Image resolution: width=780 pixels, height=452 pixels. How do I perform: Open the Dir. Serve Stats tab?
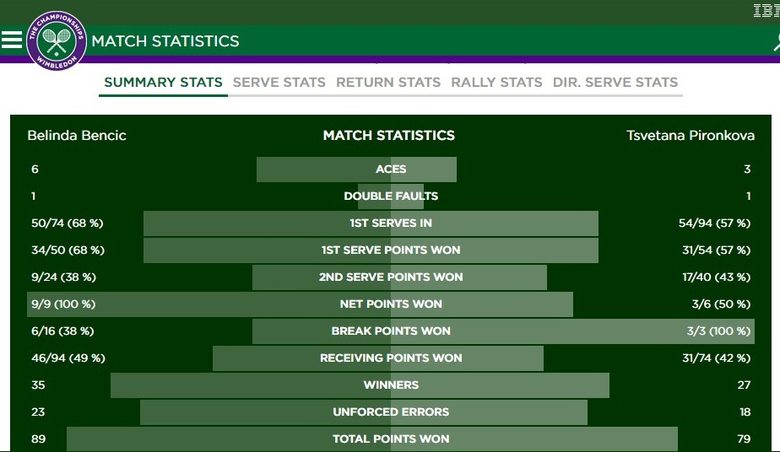[x=615, y=82]
